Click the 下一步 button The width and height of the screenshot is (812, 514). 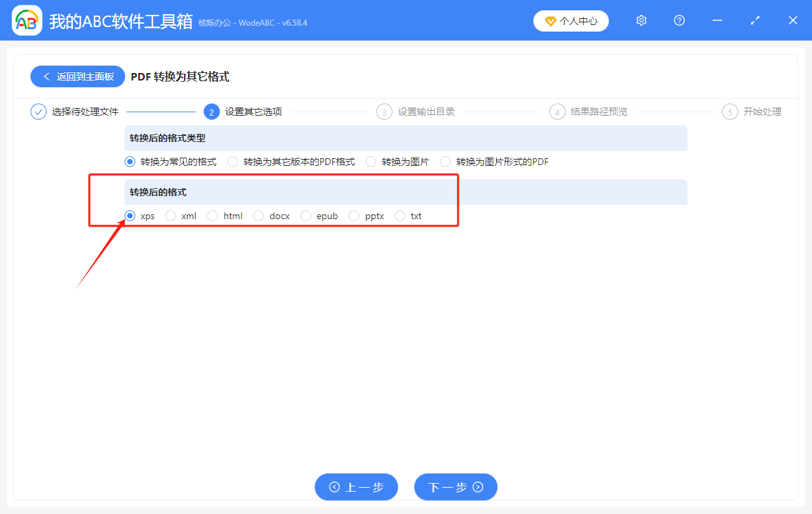click(455, 487)
